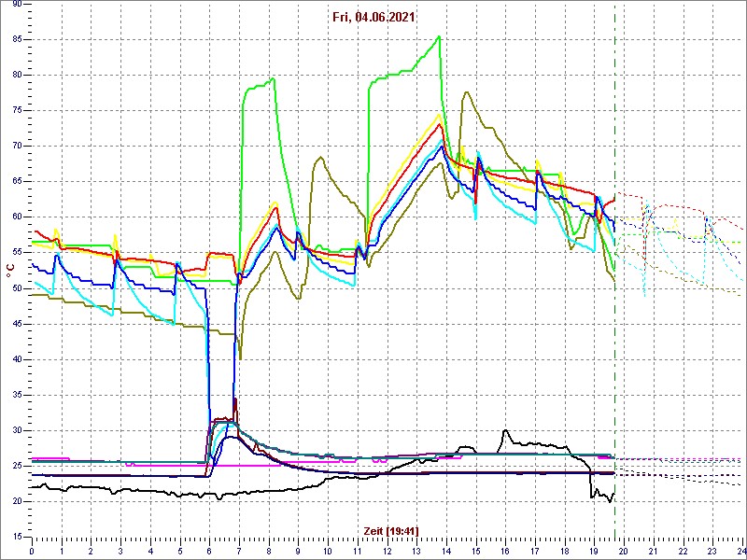
Task: Click hour 6 on the time axis
Action: (209, 551)
